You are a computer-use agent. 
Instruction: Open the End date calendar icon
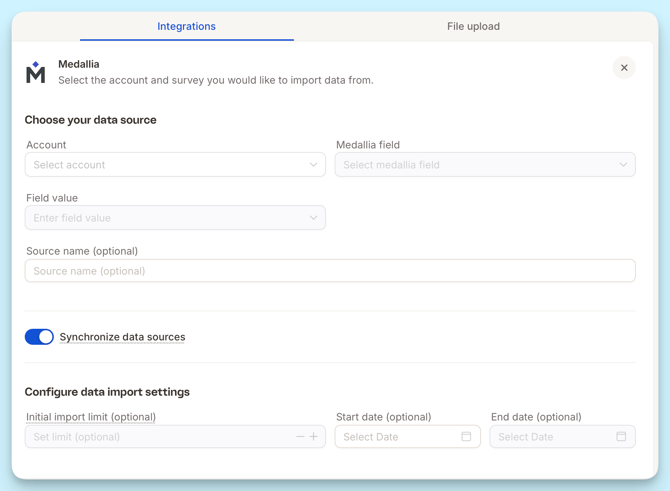pos(621,437)
